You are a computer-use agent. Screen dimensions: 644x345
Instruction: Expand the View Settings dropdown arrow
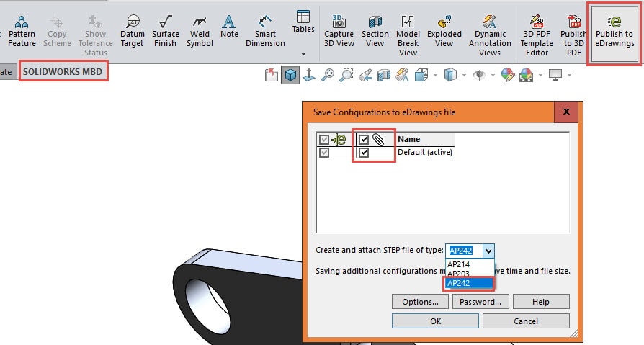pyautogui.click(x=569, y=75)
